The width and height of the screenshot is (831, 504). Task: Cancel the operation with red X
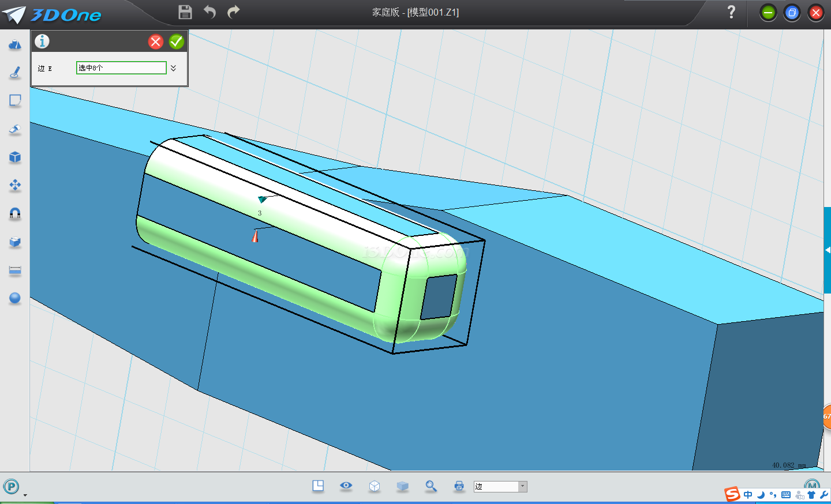tap(156, 42)
